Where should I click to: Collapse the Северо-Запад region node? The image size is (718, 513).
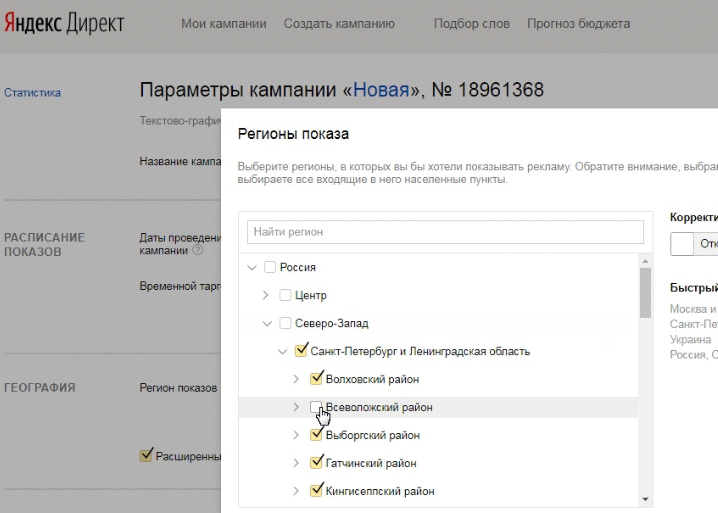266,323
